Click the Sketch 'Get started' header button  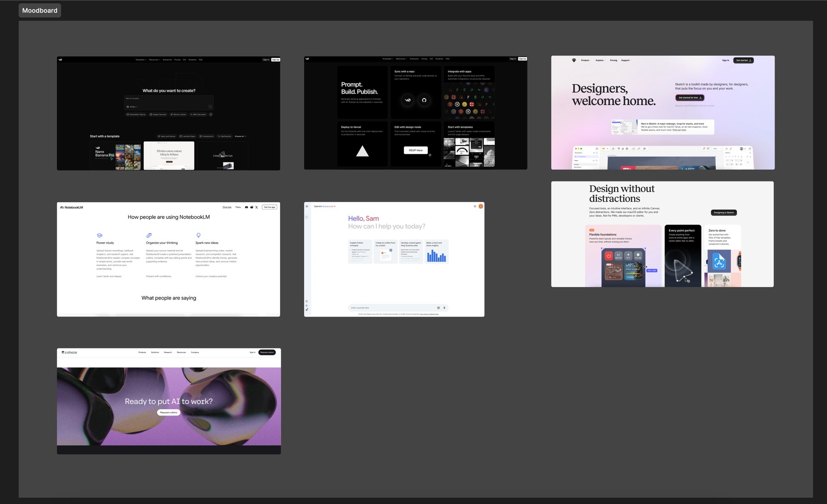tap(743, 60)
